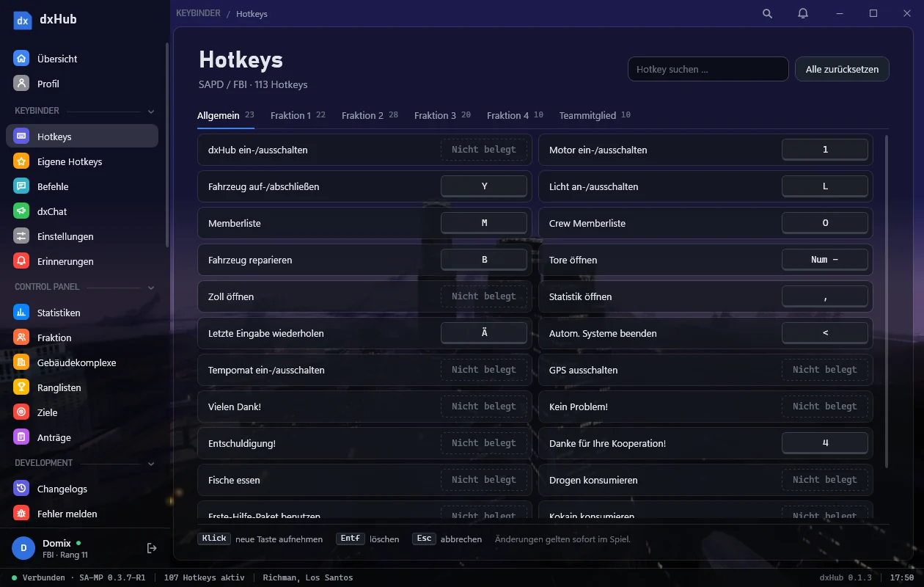Click the Ranglisten trophy icon
The image size is (924, 587).
click(21, 387)
